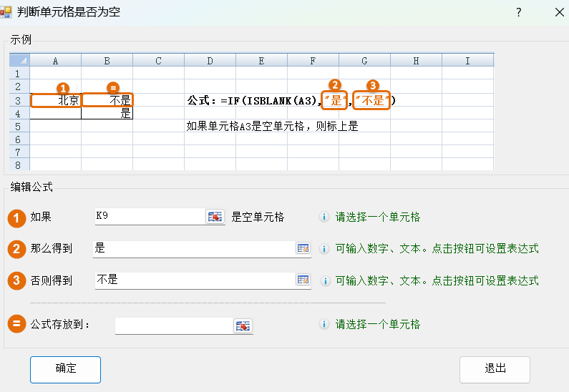Open expression editor for 那么得到 field
The image size is (569, 392).
point(303,248)
